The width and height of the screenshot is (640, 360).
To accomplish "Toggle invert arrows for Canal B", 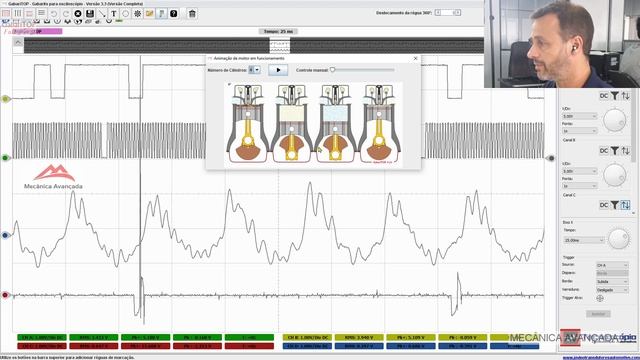I will coord(625,151).
